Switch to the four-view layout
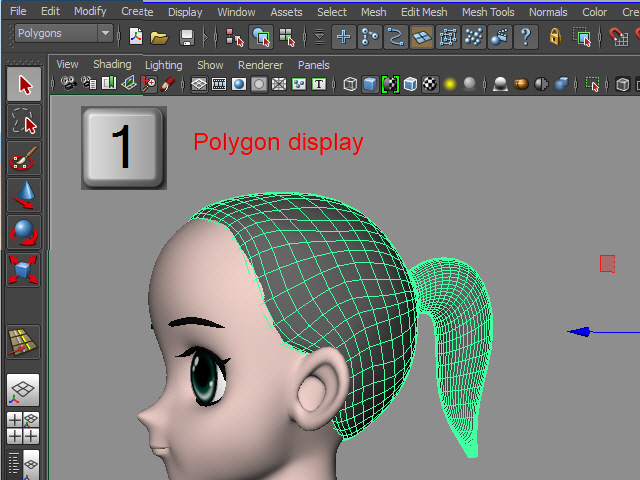Viewport: 640px width, 480px height. coord(24,428)
